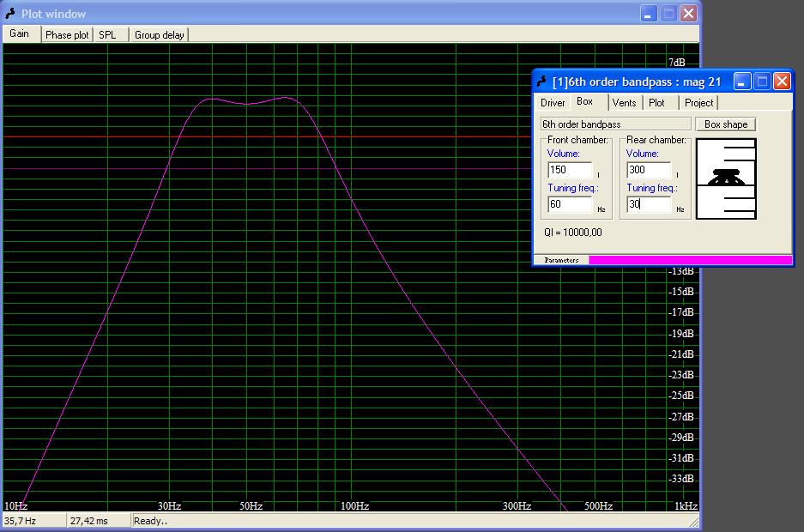804x532 pixels.
Task: Click the 6th order bandpass type field
Action: click(615, 124)
